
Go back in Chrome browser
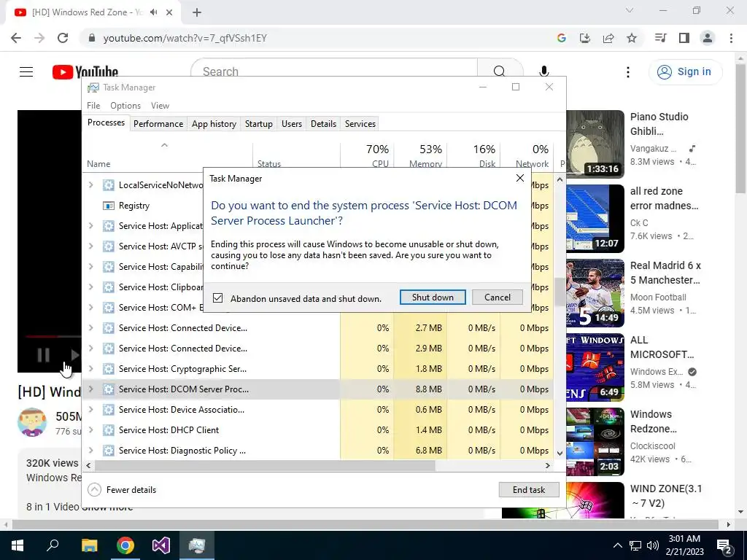tap(16, 38)
